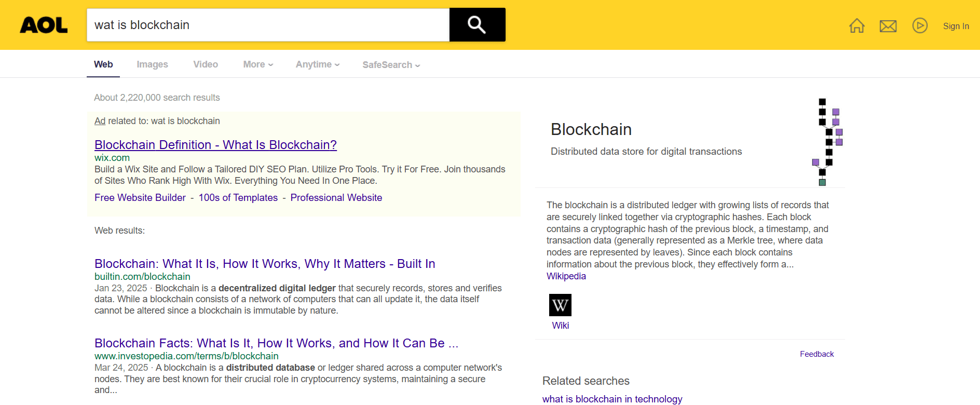Click the www.investopedia.com/terms/b/blockchain URL
This screenshot has height=405, width=980.
click(186, 356)
